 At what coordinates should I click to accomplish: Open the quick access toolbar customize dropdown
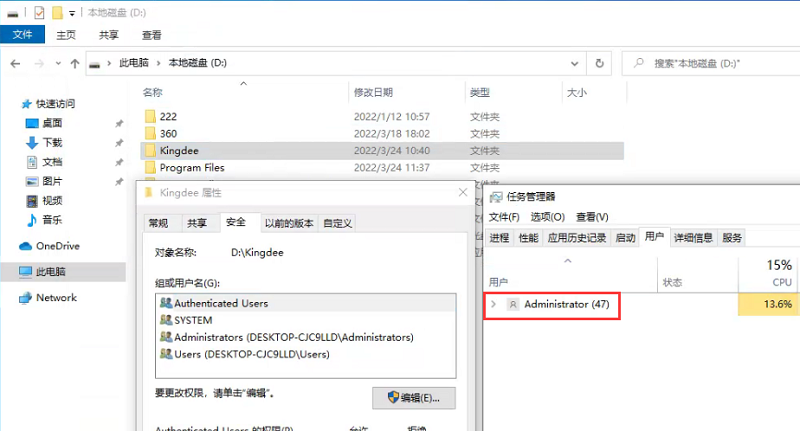(73, 14)
